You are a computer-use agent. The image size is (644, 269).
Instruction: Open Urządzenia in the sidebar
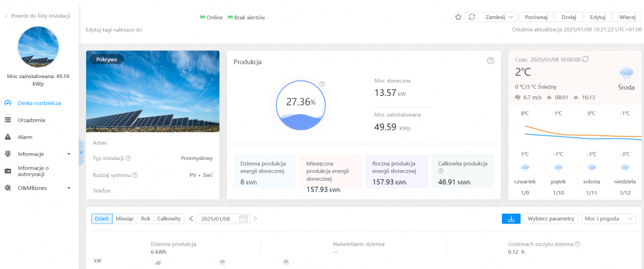[x=31, y=120]
